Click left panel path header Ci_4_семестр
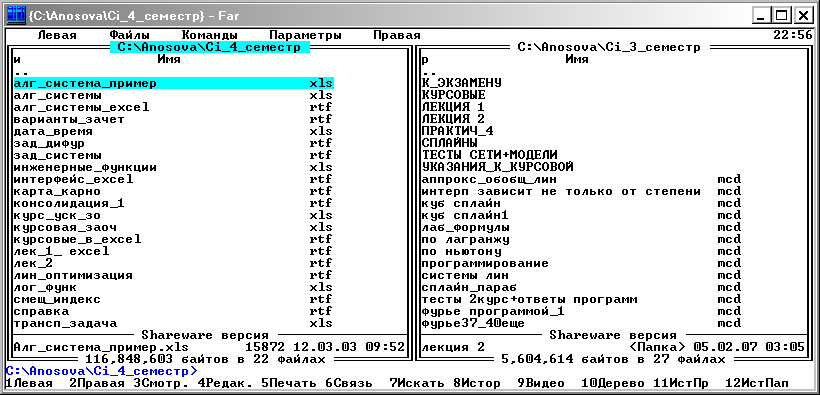The image size is (820, 395). [x=210, y=48]
